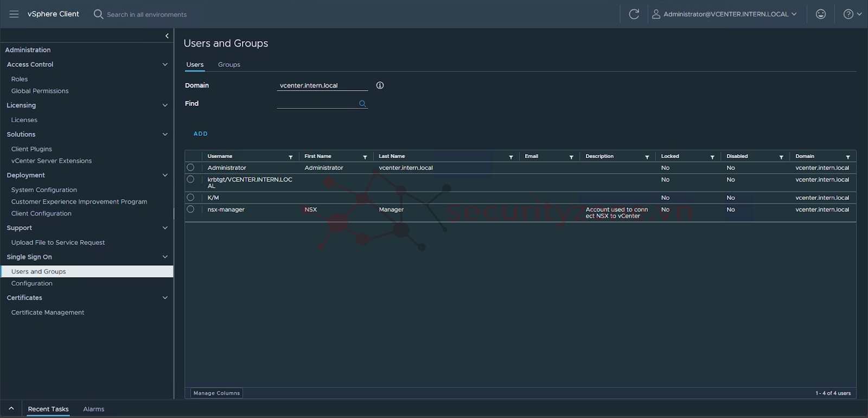The image size is (868, 418).
Task: Switch to the Groups tab
Action: pos(229,65)
